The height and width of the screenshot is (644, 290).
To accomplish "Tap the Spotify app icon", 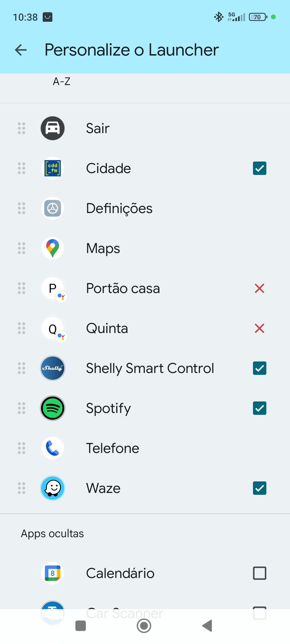I will pos(53,408).
